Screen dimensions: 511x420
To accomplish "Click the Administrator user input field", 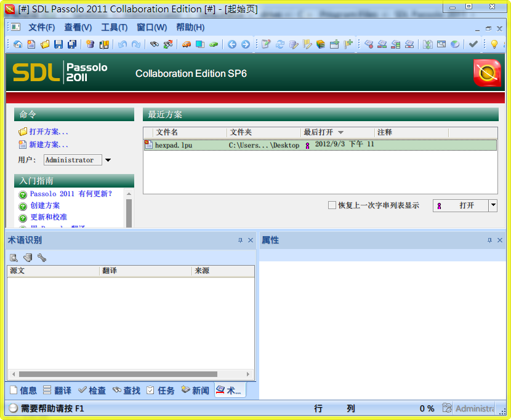I will 73,160.
